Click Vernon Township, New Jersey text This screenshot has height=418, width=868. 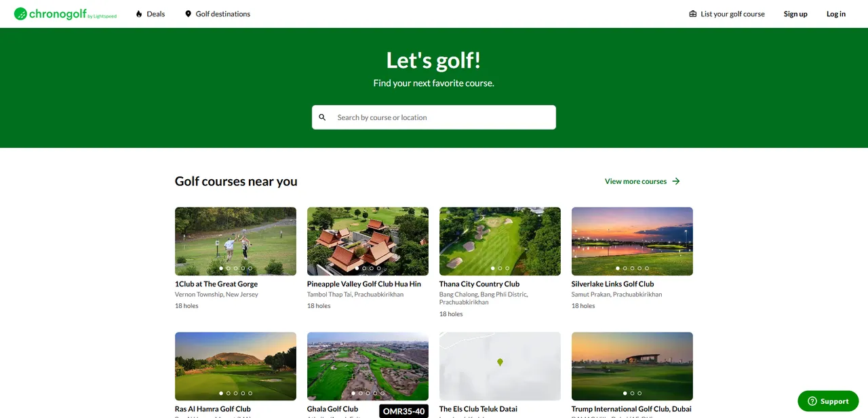click(216, 294)
